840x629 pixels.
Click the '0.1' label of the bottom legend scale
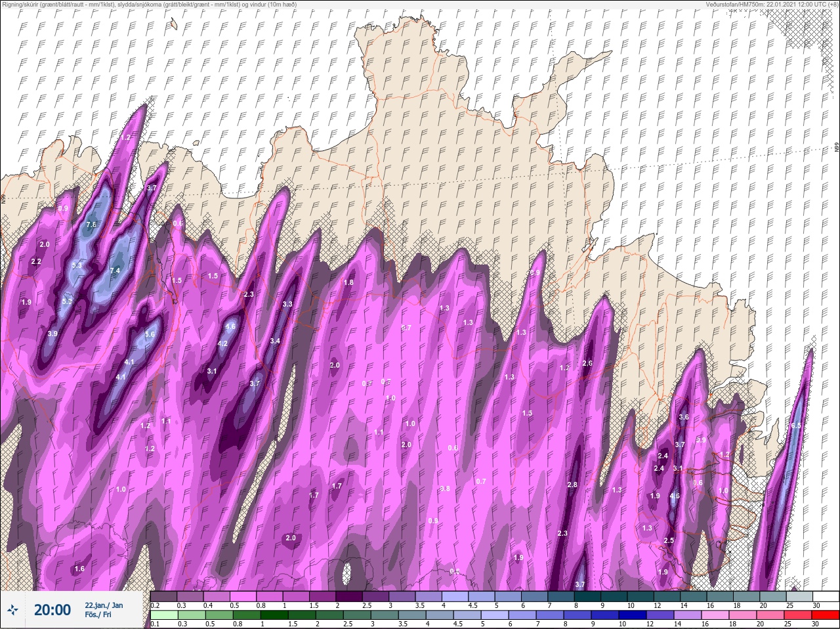[156, 624]
